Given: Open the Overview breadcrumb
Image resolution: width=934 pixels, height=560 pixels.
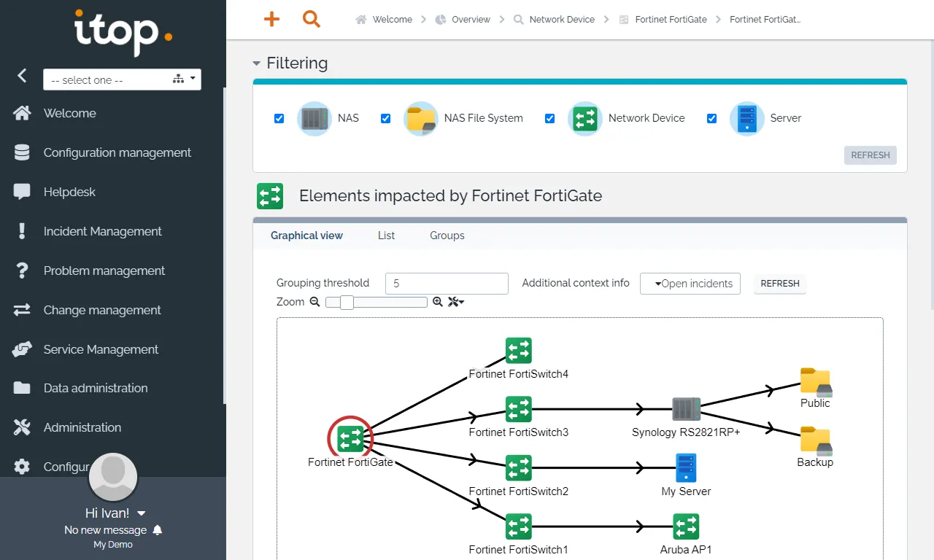Looking at the screenshot, I should click(463, 20).
